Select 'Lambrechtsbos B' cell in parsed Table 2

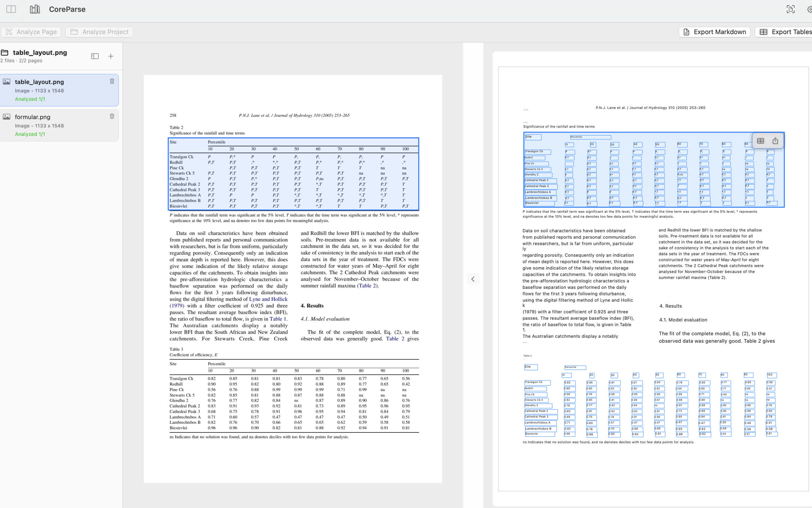tap(541, 198)
